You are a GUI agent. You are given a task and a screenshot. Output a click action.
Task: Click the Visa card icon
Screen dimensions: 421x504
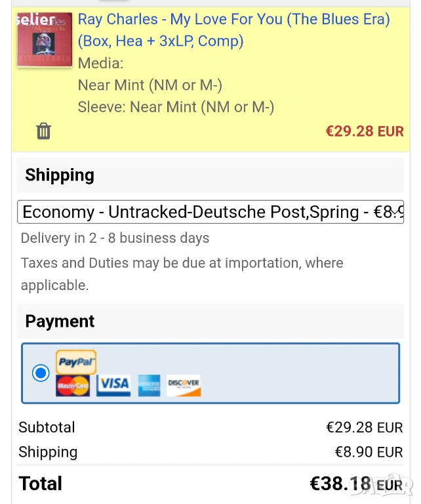pyautogui.click(x=113, y=385)
